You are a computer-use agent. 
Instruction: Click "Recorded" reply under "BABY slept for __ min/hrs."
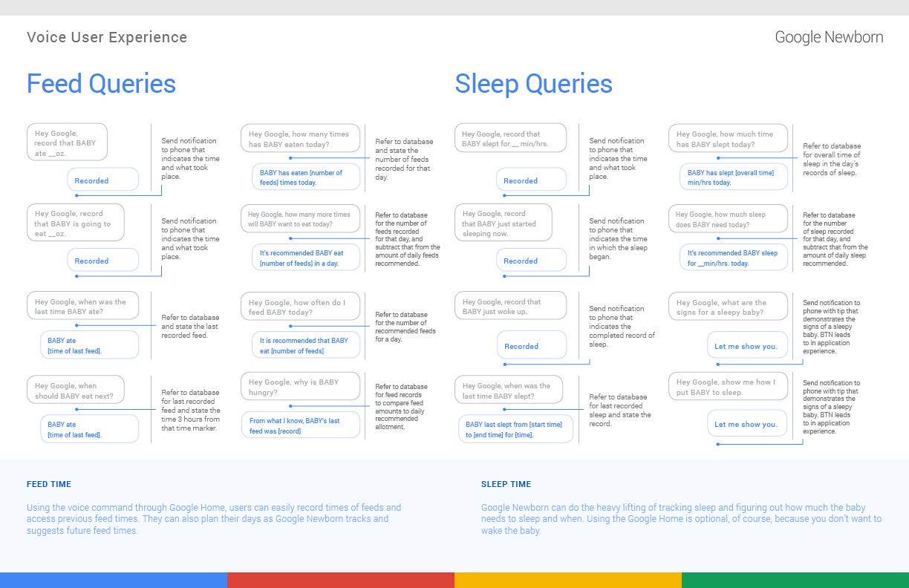click(532, 180)
